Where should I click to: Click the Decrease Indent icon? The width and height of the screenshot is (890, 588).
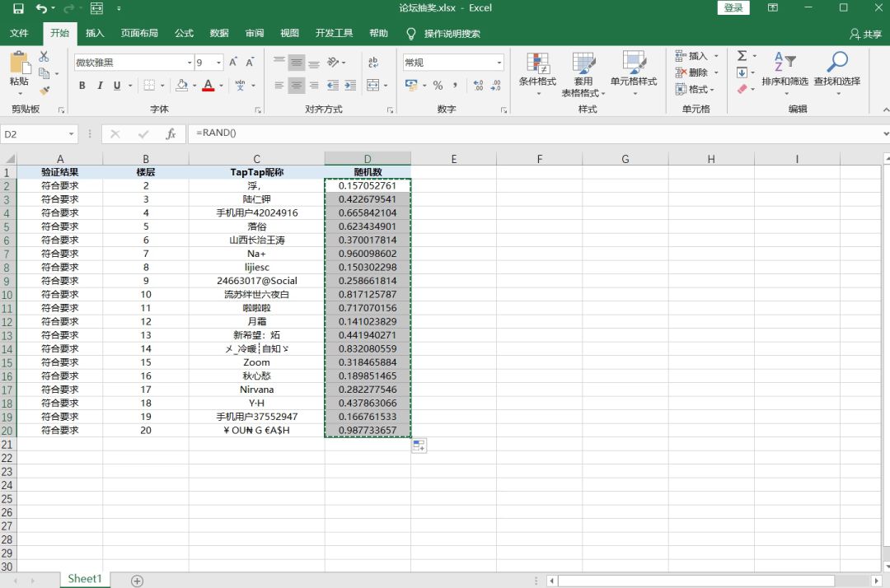[x=333, y=85]
